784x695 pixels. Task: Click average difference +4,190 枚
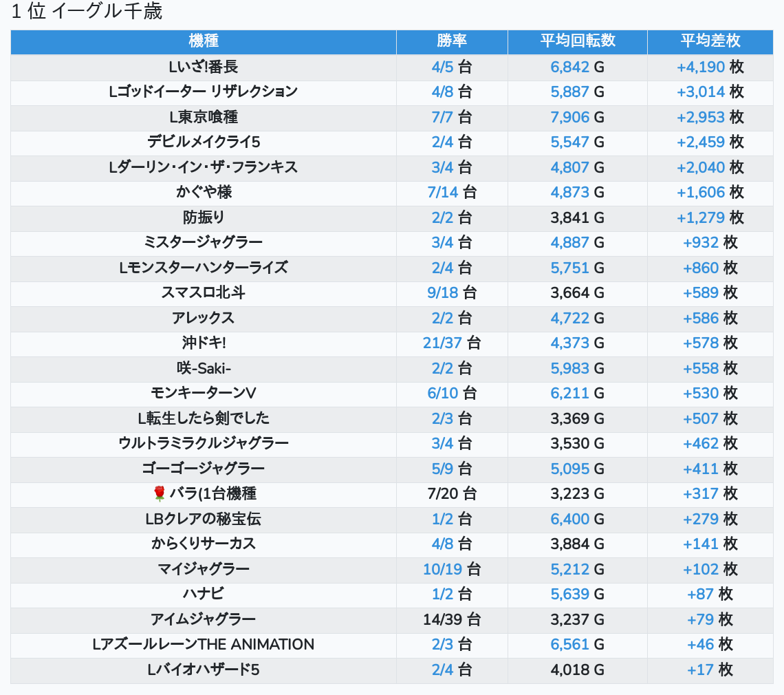click(710, 67)
